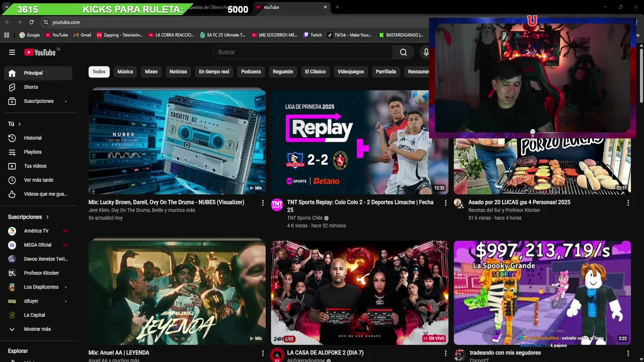This screenshot has width=644, height=362.
Task: Open La Spooky Grande Roblox thumbnail
Action: tap(542, 293)
